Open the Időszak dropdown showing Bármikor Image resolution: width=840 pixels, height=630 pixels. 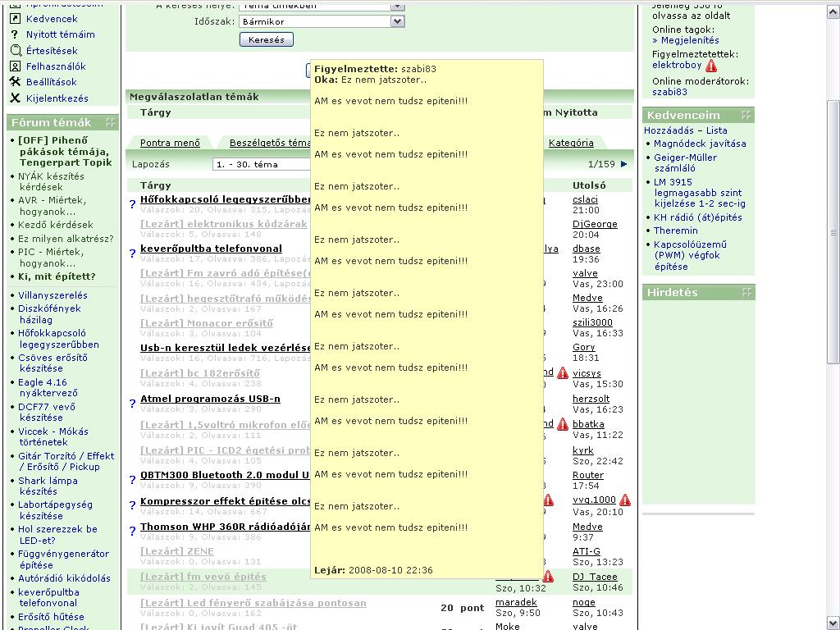[x=322, y=21]
